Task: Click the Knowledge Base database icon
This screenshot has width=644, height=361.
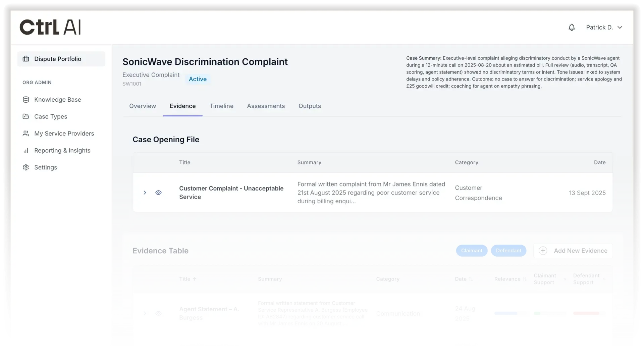Action: [x=26, y=100]
